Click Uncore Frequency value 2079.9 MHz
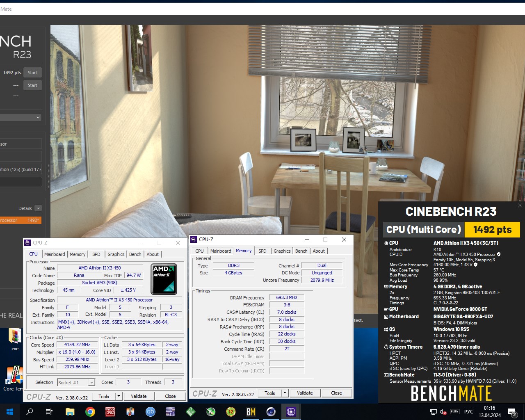 pos(322,280)
